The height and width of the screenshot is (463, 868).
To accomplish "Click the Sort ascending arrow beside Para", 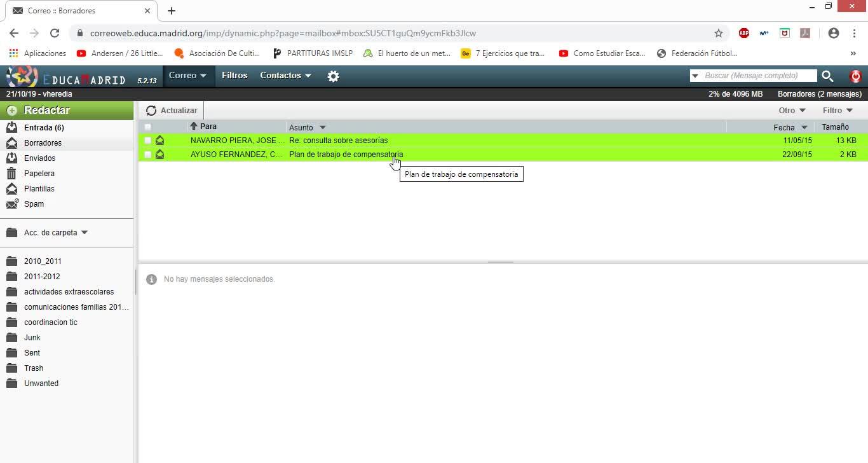I will (x=194, y=127).
